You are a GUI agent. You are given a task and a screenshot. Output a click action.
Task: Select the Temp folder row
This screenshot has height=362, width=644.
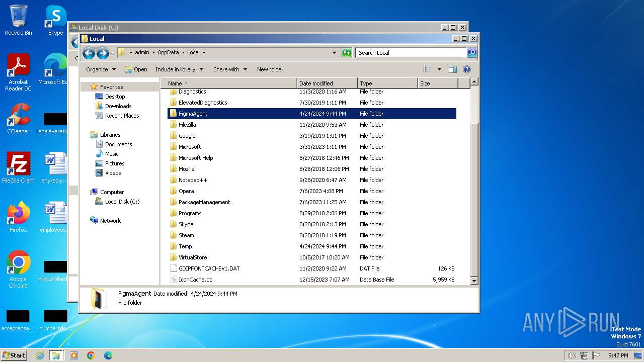click(312, 246)
